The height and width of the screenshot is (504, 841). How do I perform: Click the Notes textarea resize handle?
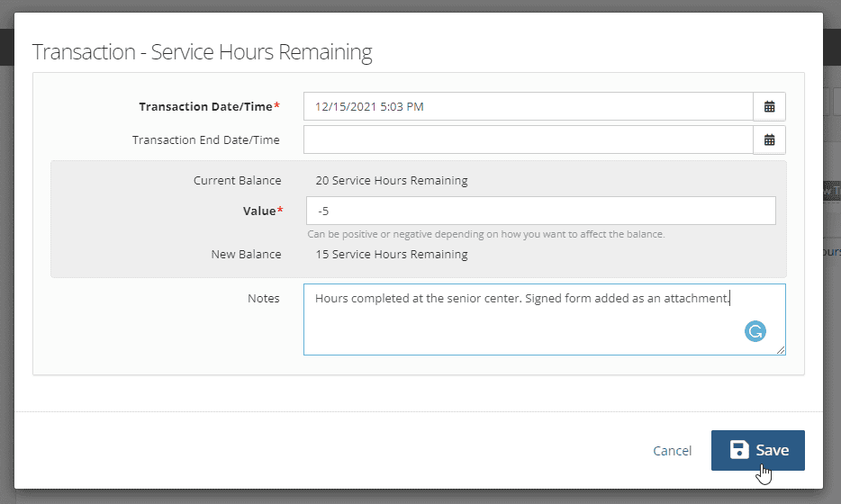click(x=781, y=350)
